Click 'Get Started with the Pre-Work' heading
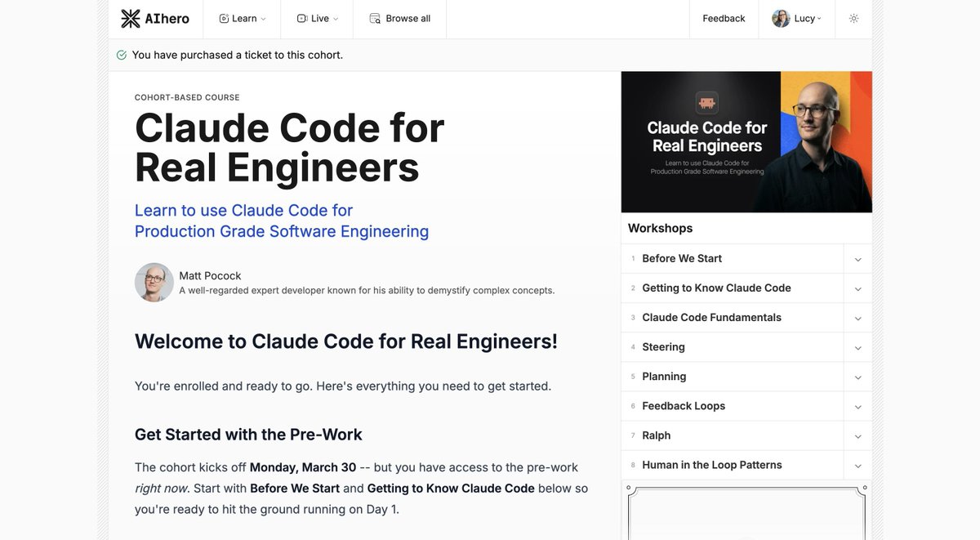Image resolution: width=980 pixels, height=540 pixels. [248, 435]
